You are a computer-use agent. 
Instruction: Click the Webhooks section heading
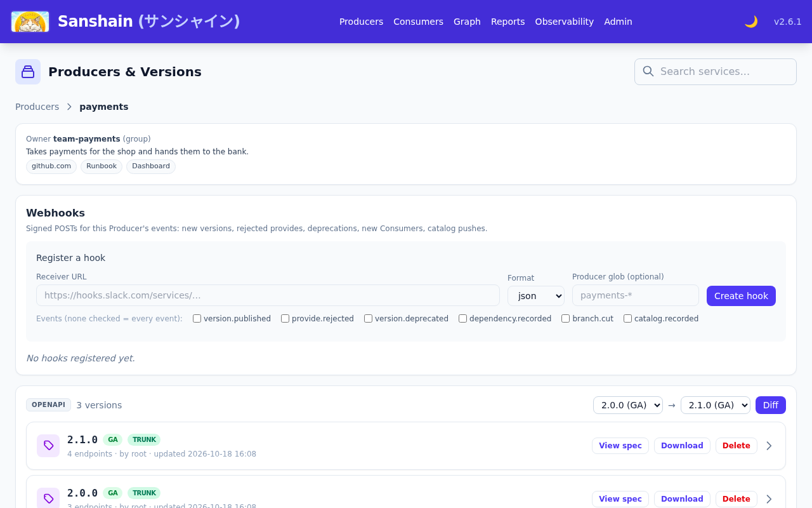(x=55, y=213)
